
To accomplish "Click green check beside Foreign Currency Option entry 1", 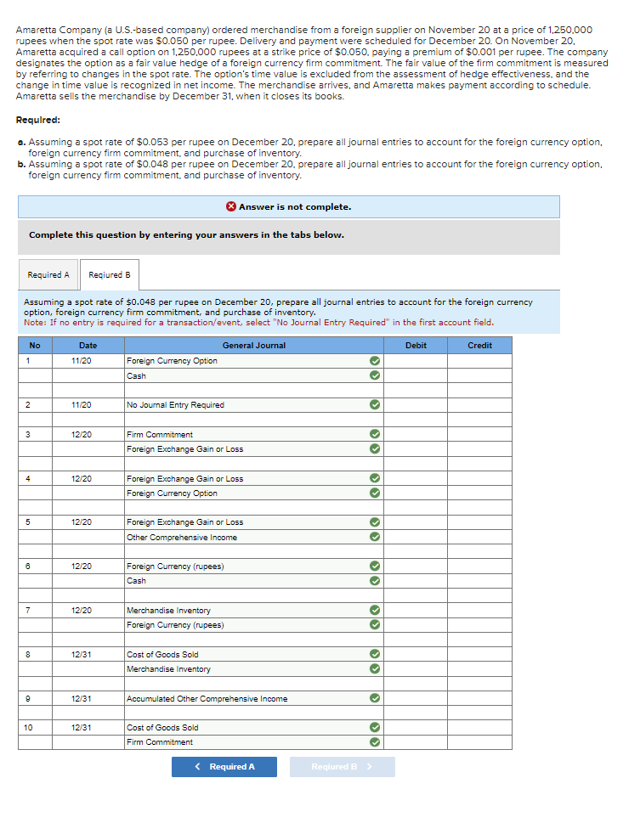I will tap(375, 360).
